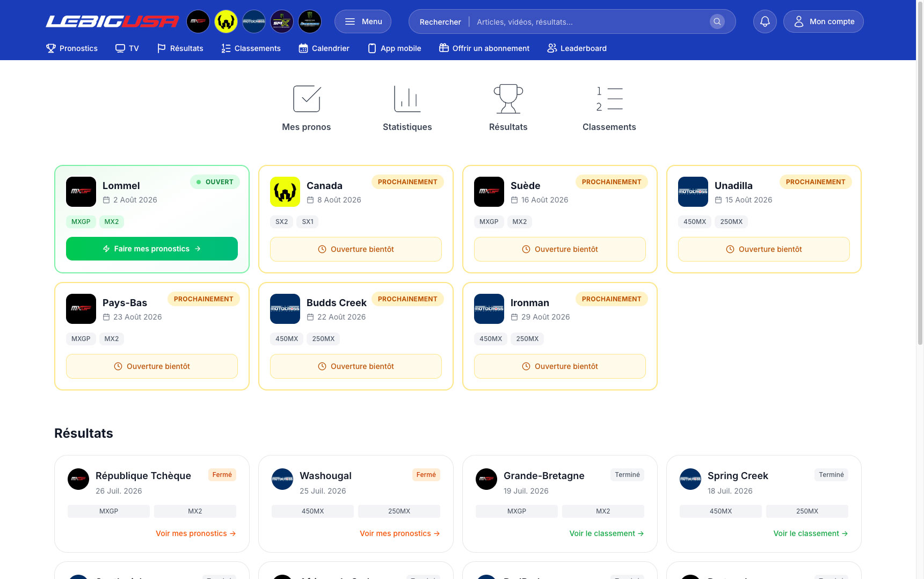Click the magnifier search icon
This screenshot has height=579, width=924.
717,21
